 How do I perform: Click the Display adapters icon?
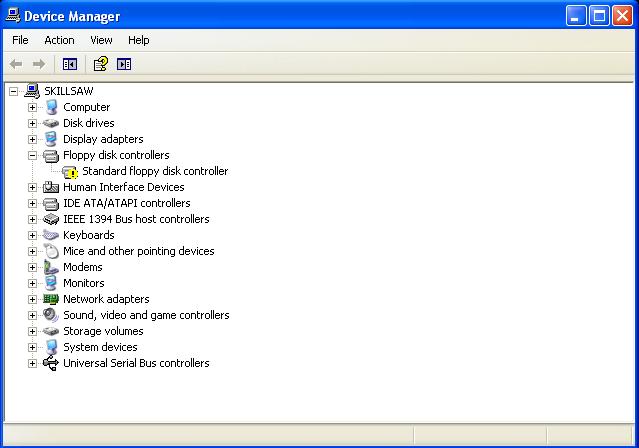click(51, 139)
